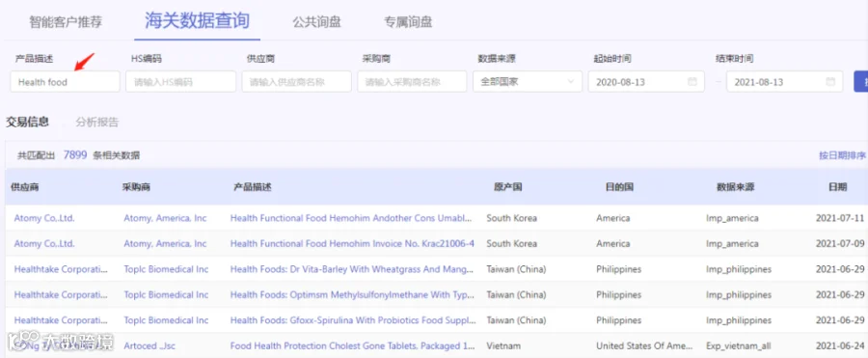
Task: Select Imp_america cell in 2021-07-09 row
Action: point(732,243)
